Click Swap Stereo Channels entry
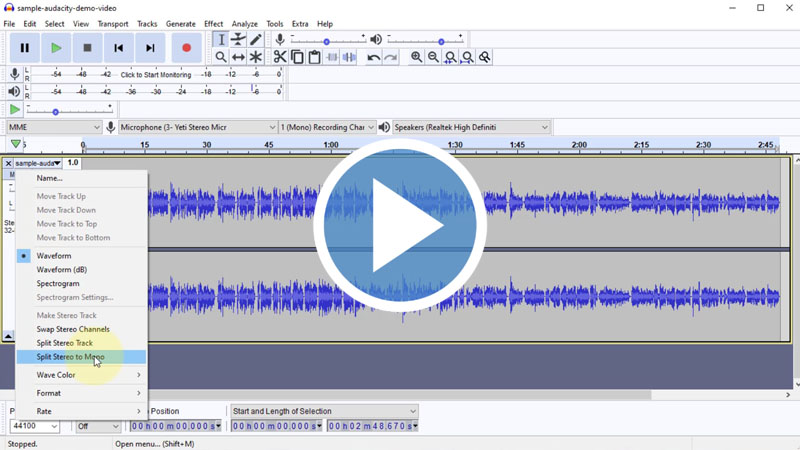The width and height of the screenshot is (800, 450). pyautogui.click(x=73, y=329)
